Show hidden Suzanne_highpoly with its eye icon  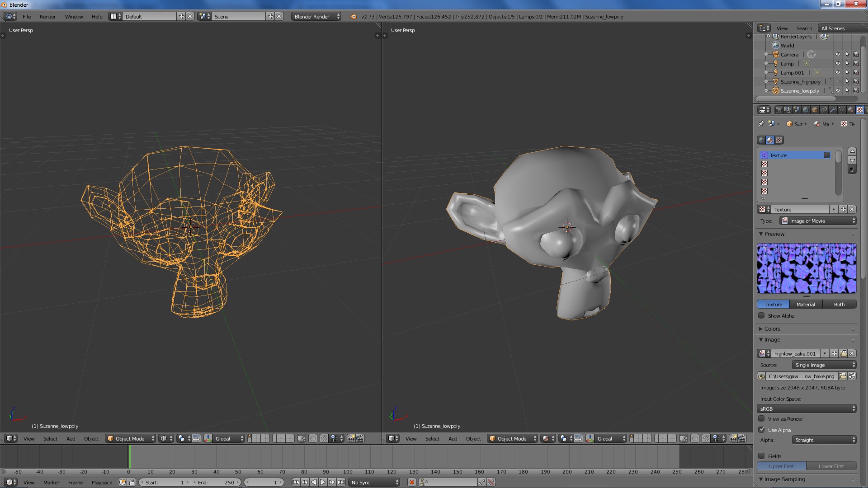coord(838,82)
